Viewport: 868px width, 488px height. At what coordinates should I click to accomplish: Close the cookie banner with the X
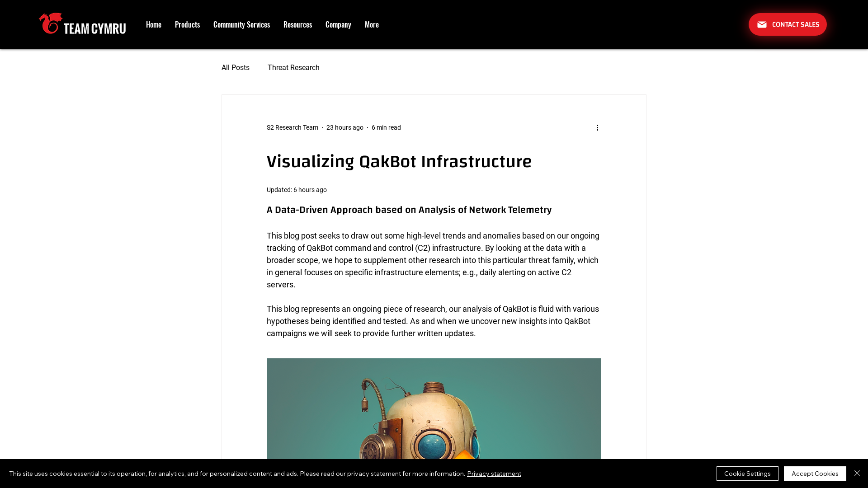coord(857,473)
